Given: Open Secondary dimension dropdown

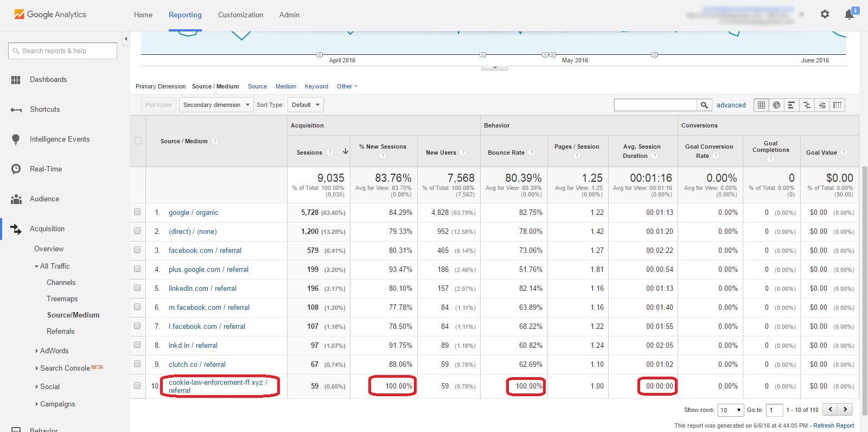Looking at the screenshot, I should click(x=216, y=105).
